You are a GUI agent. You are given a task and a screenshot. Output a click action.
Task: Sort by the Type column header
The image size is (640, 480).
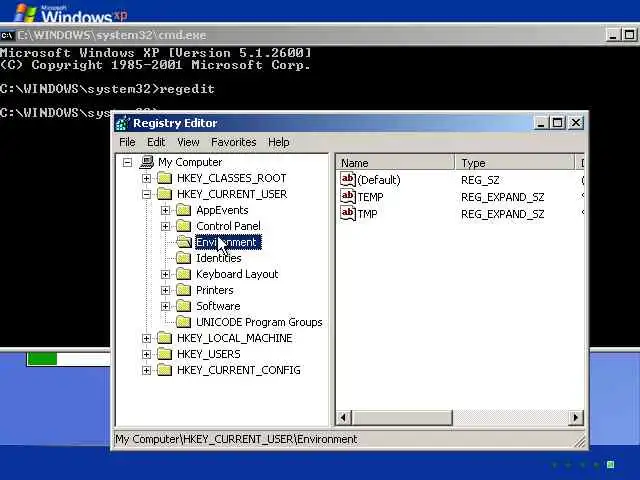coord(514,163)
